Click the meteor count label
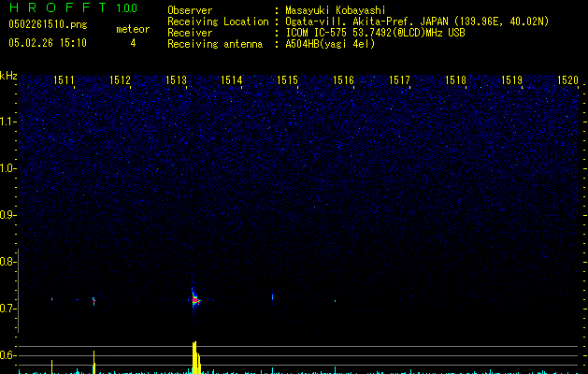Image resolution: width=588 pixels, height=374 pixels. tap(133, 29)
